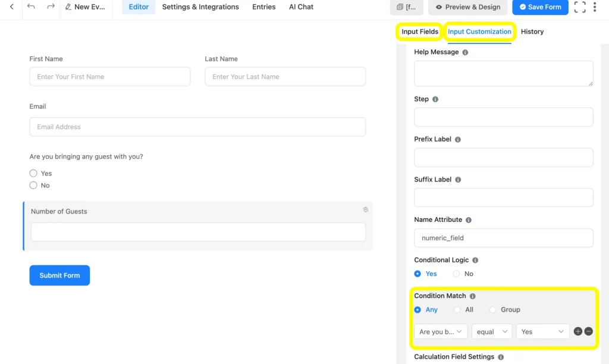This screenshot has height=364, width=609.
Task: Switch to the Input Fields tab
Action: coord(420,32)
